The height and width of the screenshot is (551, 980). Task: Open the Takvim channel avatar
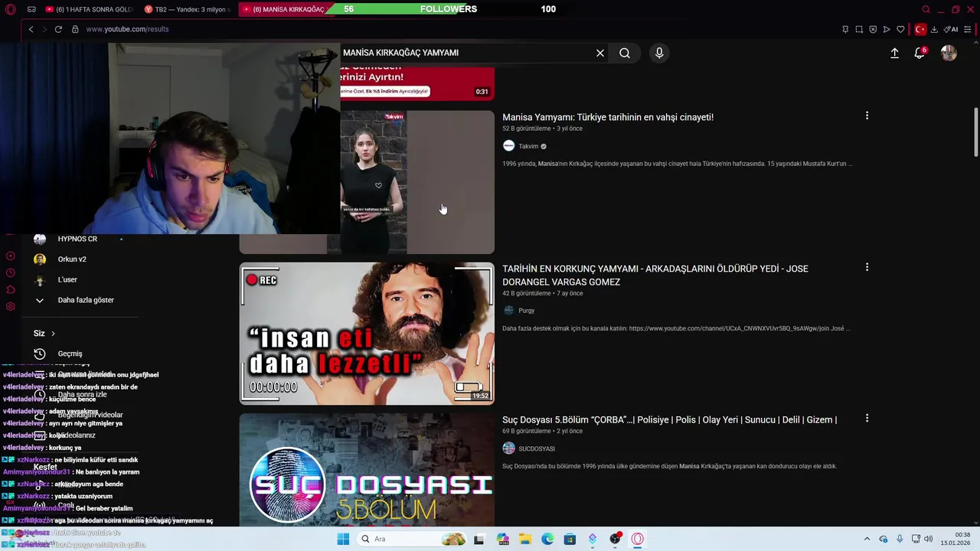tap(508, 146)
